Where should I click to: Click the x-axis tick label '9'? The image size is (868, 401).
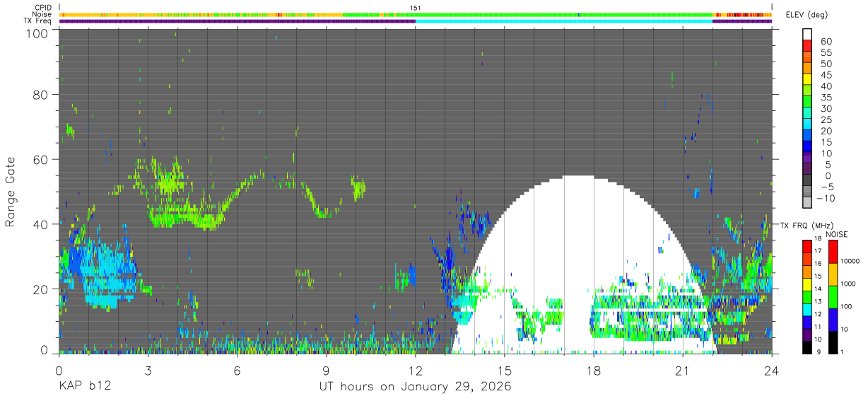(326, 371)
